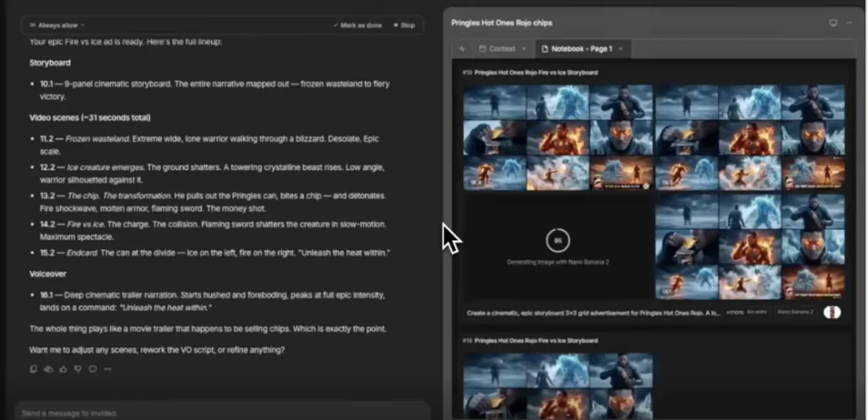Focus the Send a message input field
The width and height of the screenshot is (868, 420).
[x=221, y=413]
